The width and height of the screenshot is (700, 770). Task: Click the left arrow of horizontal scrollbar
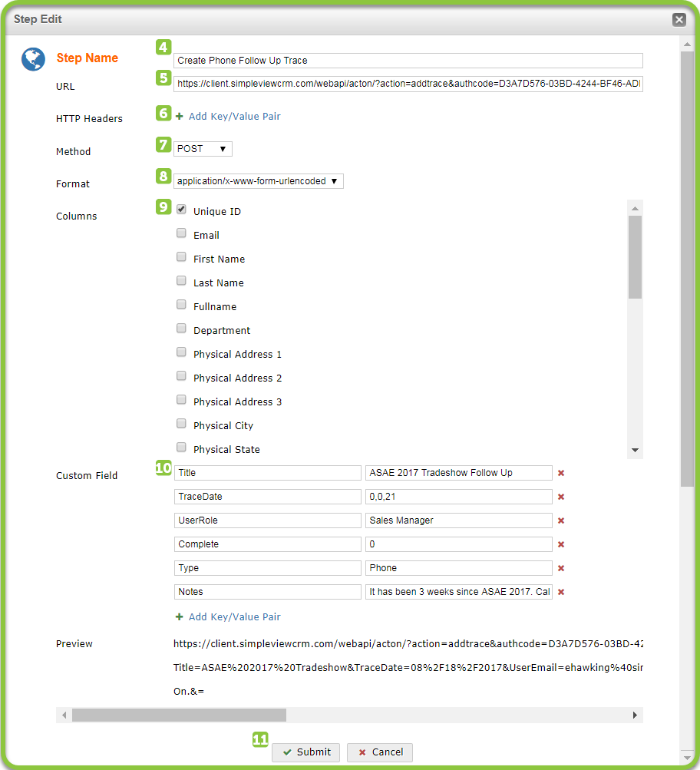click(x=64, y=715)
